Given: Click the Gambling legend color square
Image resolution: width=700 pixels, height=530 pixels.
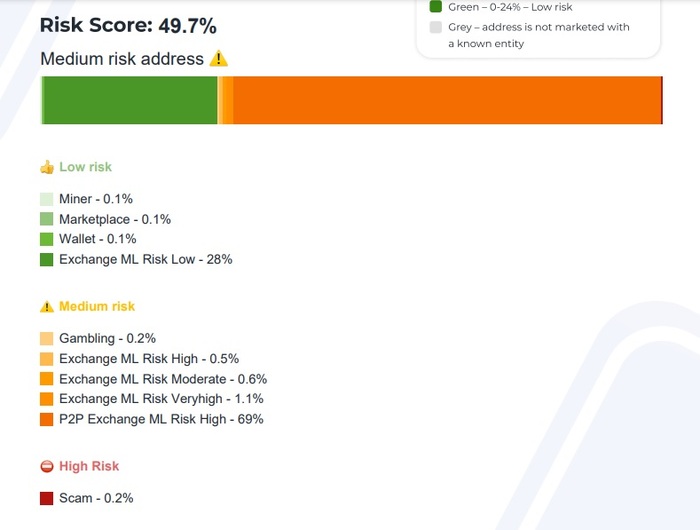Looking at the screenshot, I should [x=46, y=339].
